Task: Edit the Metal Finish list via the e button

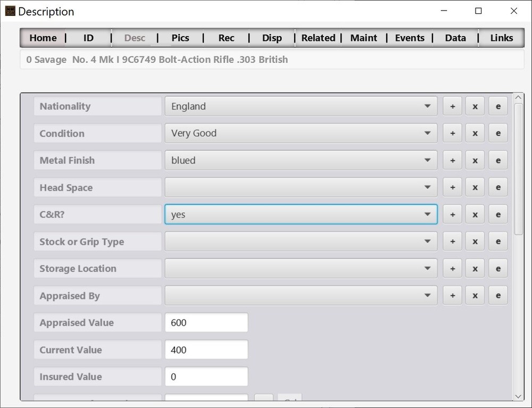Action: 498,160
